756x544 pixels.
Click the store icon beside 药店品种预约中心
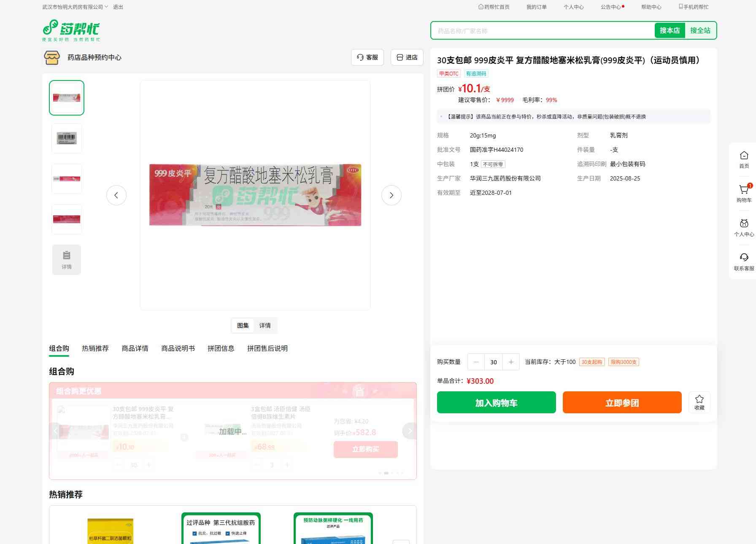[x=52, y=57]
